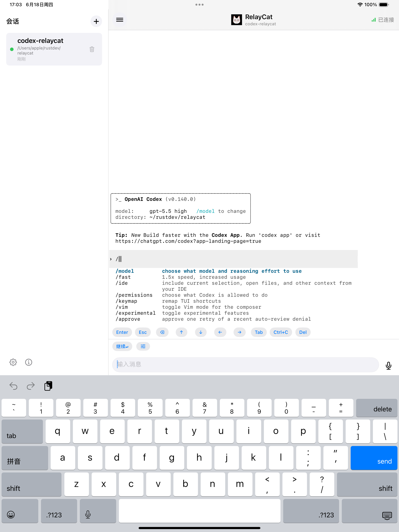Viewport: 399px width, 532px height.
Task: Choose the /model command row
Action: pyautogui.click(x=209, y=271)
